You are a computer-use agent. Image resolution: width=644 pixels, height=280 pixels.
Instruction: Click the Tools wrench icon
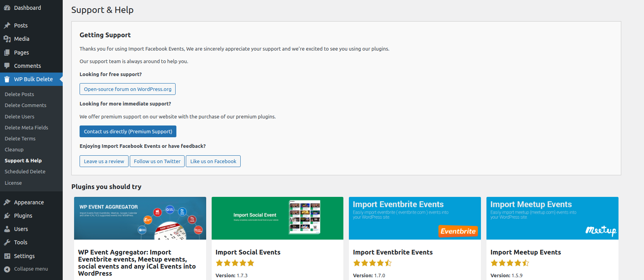click(x=7, y=242)
